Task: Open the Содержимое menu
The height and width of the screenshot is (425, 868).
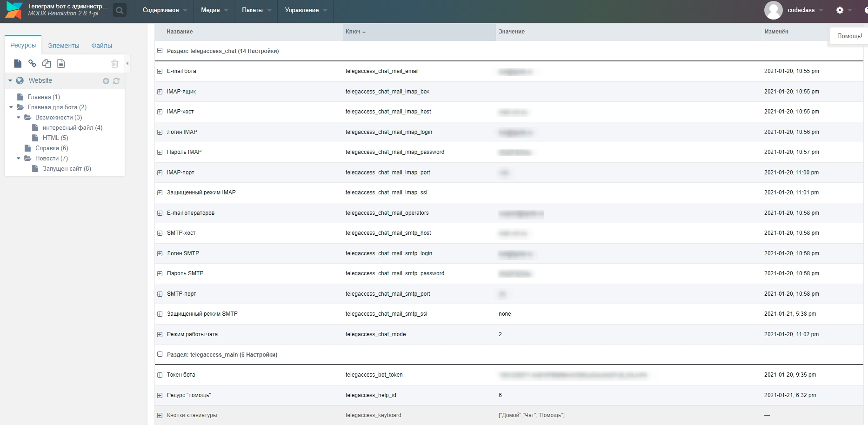Action: pos(165,10)
